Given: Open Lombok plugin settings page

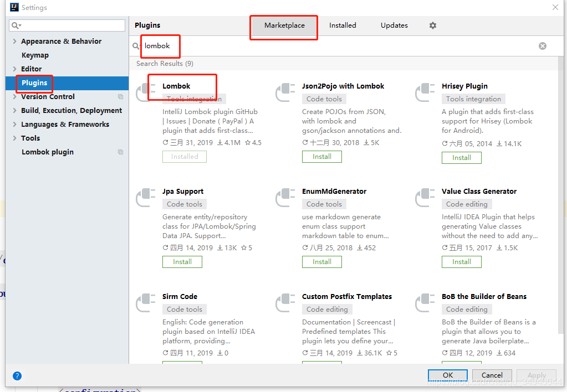Looking at the screenshot, I should point(47,152).
